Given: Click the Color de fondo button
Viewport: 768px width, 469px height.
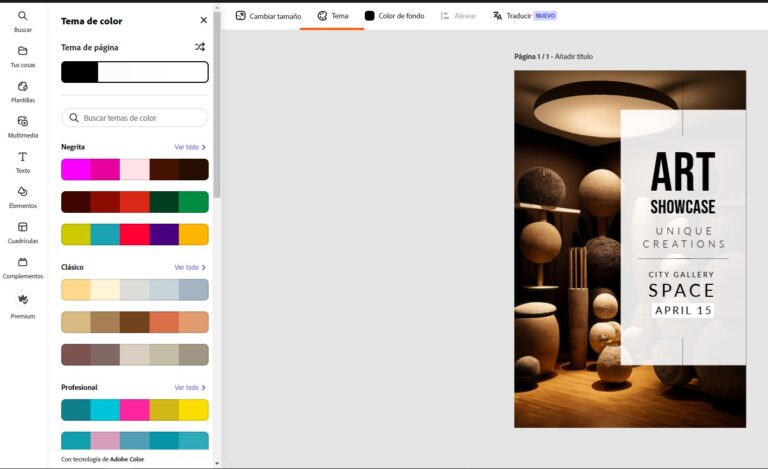Looking at the screenshot, I should (x=394, y=16).
